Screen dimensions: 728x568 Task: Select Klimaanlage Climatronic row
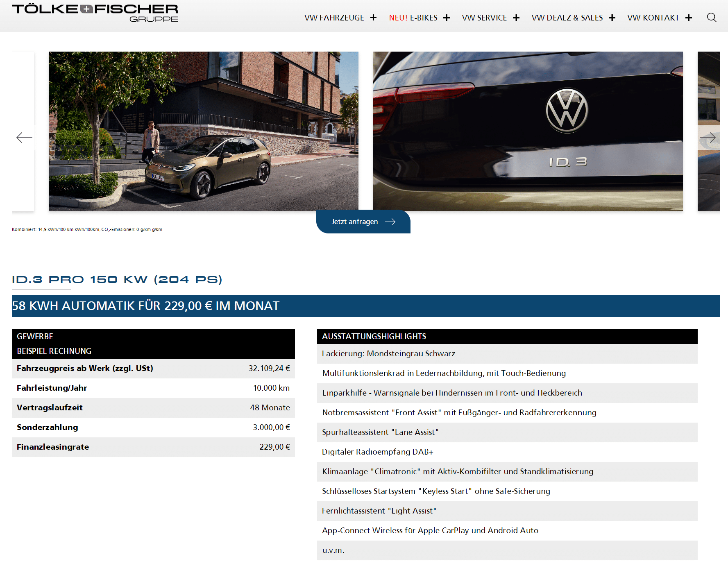tap(507, 471)
